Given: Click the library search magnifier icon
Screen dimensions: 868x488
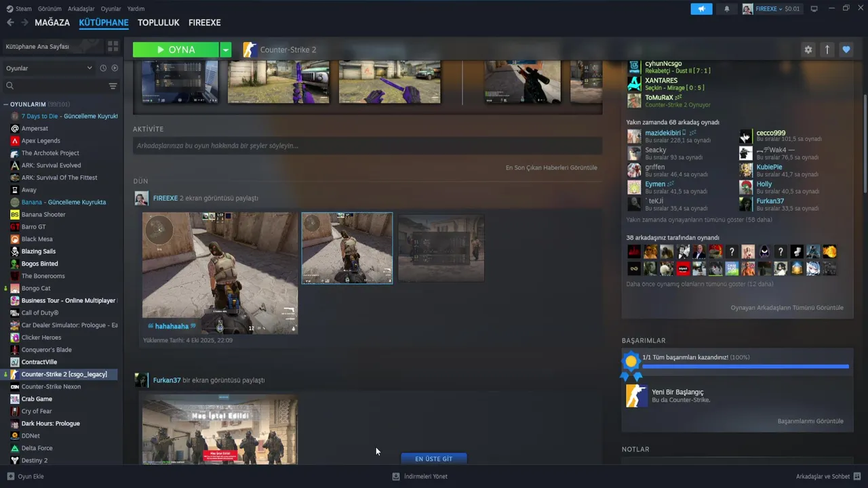Looking at the screenshot, I should (10, 86).
